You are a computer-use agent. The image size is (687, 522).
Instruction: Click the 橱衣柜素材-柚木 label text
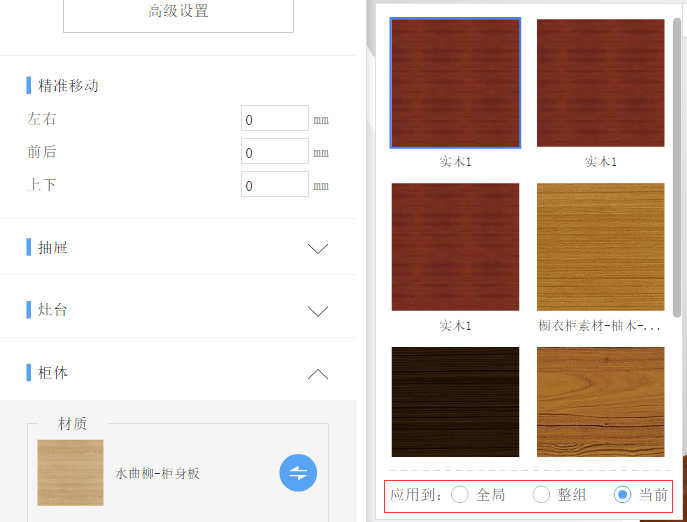(x=599, y=326)
